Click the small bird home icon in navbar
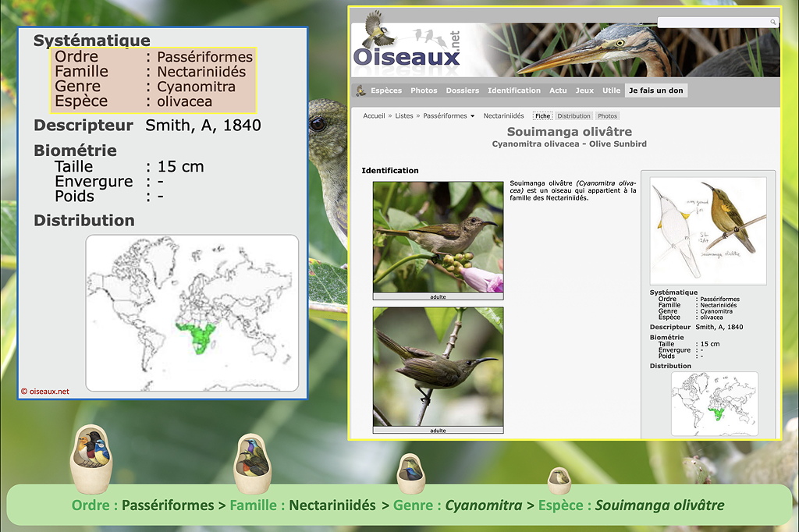 tap(360, 90)
